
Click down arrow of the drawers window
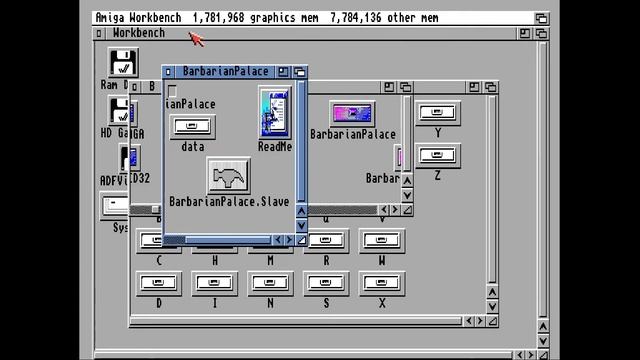[x=492, y=307]
